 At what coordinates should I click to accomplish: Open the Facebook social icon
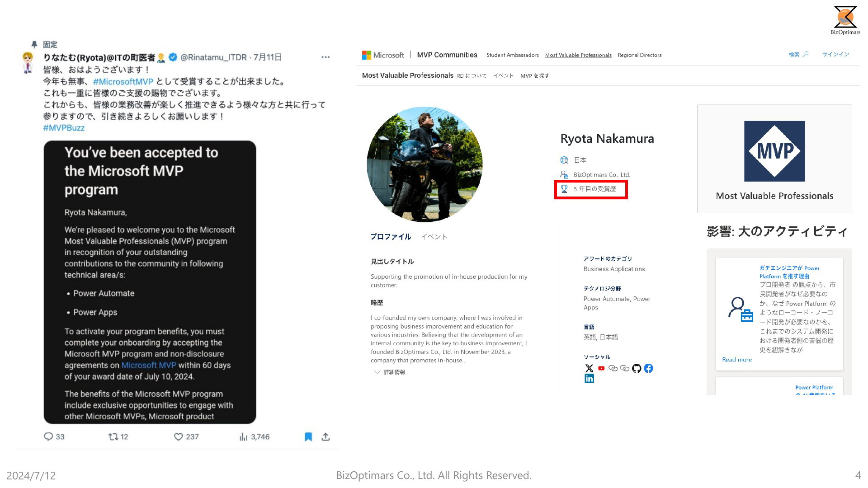coord(648,368)
